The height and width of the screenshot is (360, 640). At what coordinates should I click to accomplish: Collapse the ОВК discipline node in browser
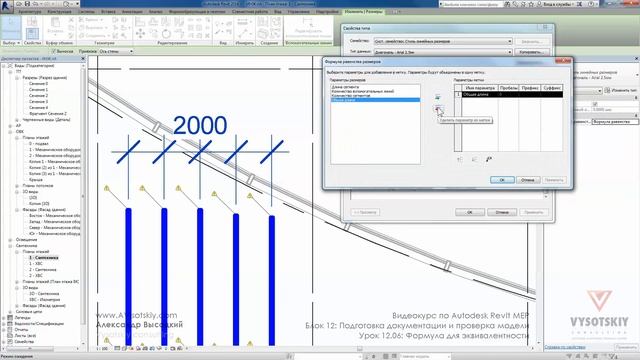click(11, 132)
